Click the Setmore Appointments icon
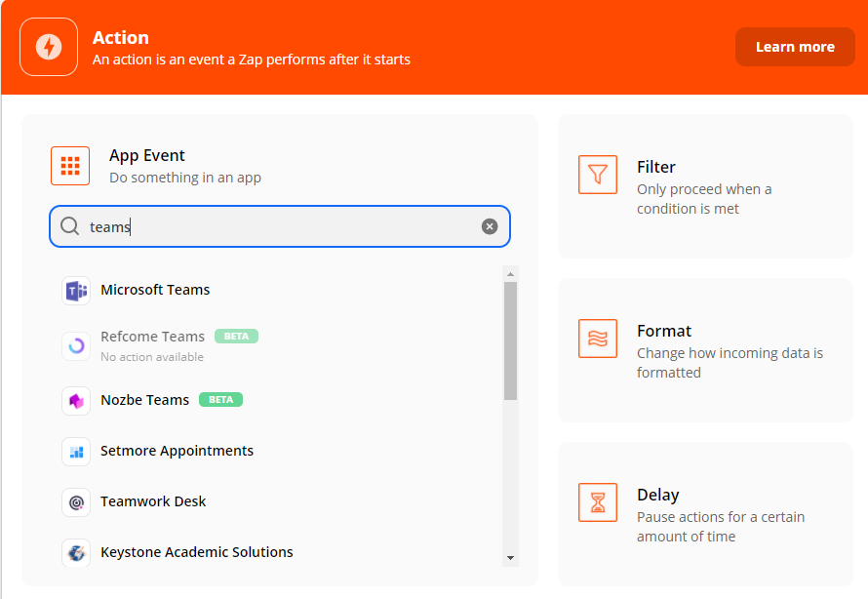The width and height of the screenshot is (868, 599). click(x=76, y=452)
